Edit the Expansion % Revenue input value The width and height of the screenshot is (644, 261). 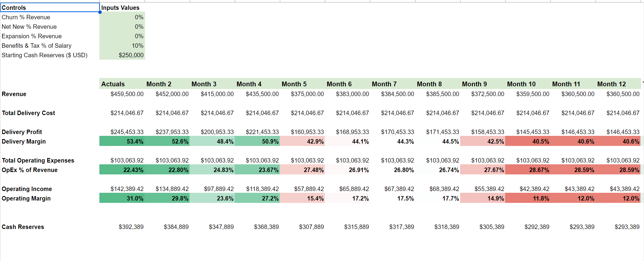pyautogui.click(x=122, y=36)
